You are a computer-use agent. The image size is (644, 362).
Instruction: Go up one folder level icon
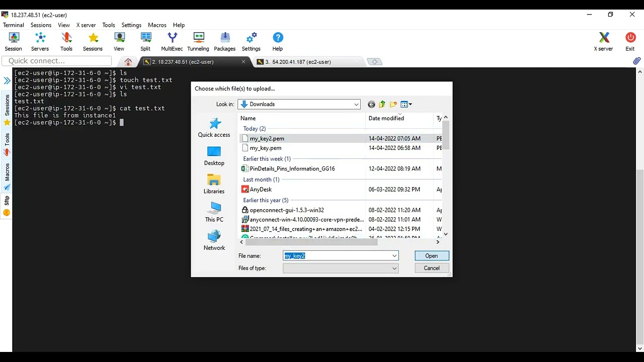point(382,105)
